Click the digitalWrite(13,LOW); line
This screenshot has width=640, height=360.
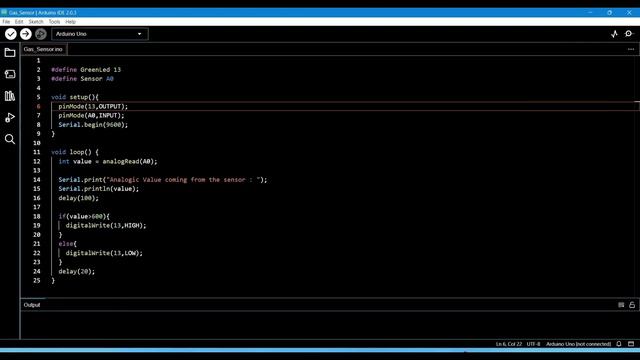(x=104, y=253)
